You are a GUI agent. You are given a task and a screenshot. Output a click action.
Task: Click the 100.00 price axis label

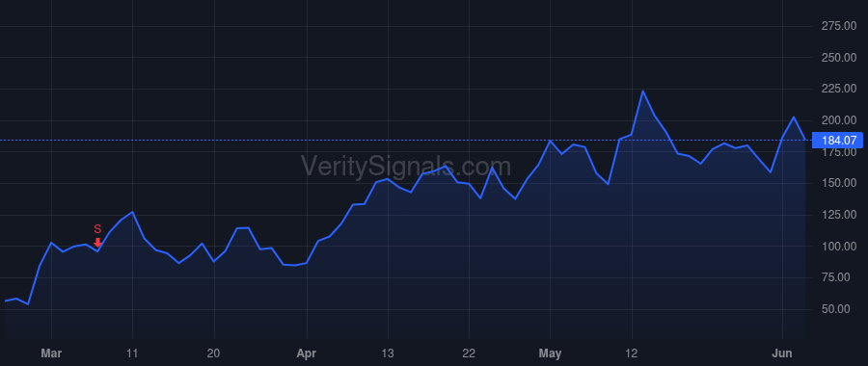[839, 246]
